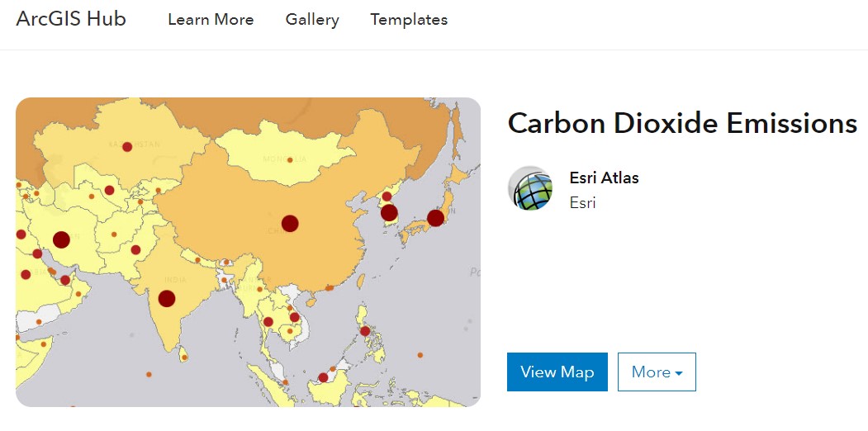Select the large red marker over Iran
Viewport: 868px width, 431px height.
[x=61, y=239]
